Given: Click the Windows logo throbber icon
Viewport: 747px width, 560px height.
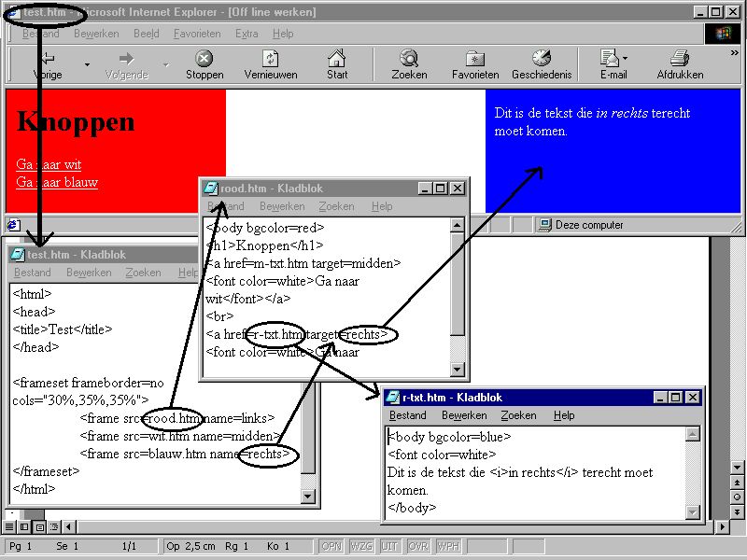Looking at the screenshot, I should (722, 34).
